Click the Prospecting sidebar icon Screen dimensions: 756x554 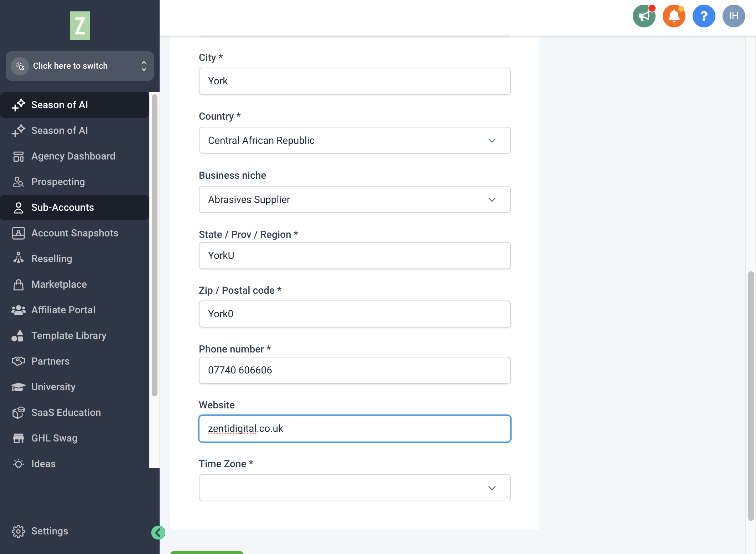(x=18, y=182)
